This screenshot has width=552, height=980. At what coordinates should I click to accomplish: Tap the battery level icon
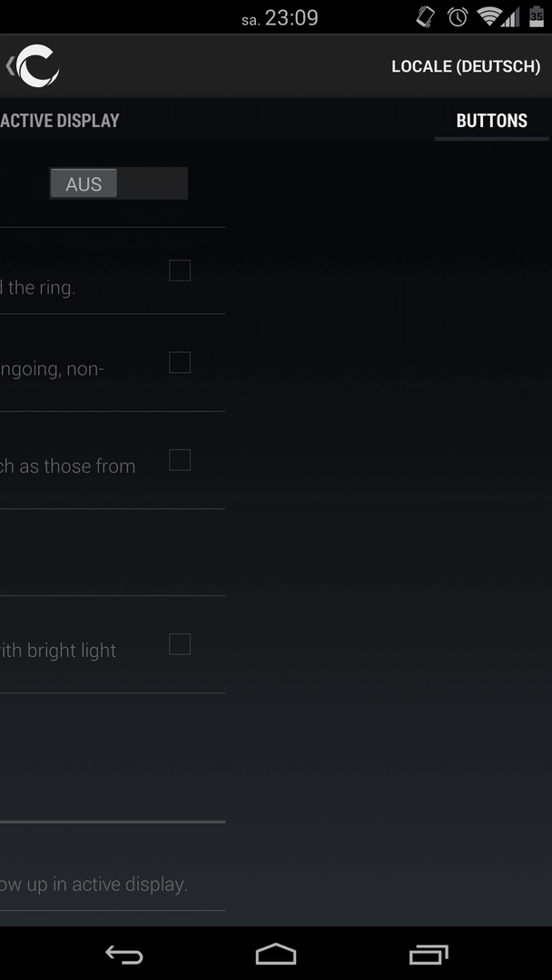[537, 17]
